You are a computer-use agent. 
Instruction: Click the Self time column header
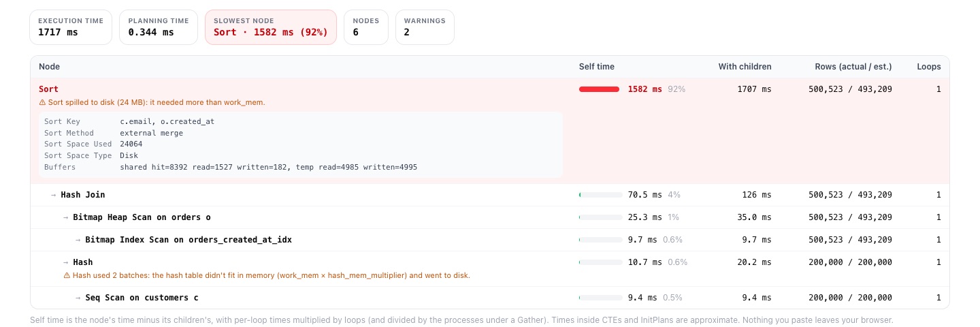[597, 67]
